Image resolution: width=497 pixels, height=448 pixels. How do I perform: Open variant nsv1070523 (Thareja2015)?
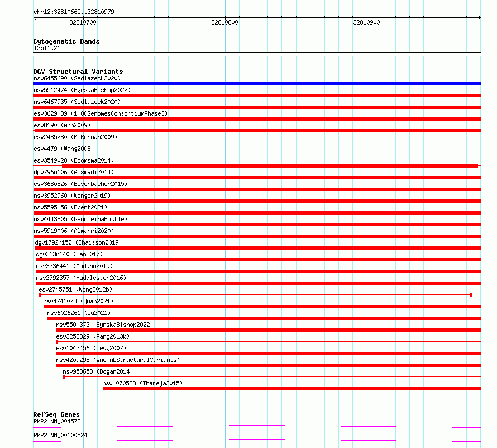tap(142, 383)
